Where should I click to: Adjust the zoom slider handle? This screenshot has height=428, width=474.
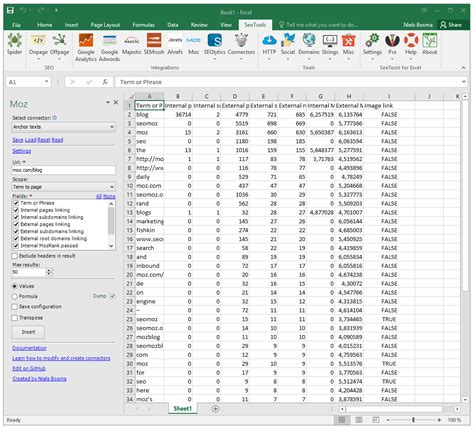(414, 420)
